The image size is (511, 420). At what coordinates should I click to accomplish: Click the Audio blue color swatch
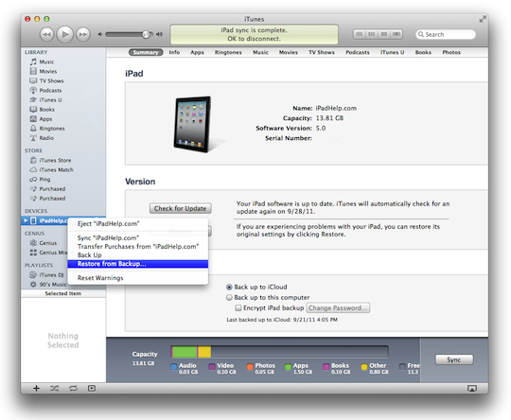(x=174, y=367)
